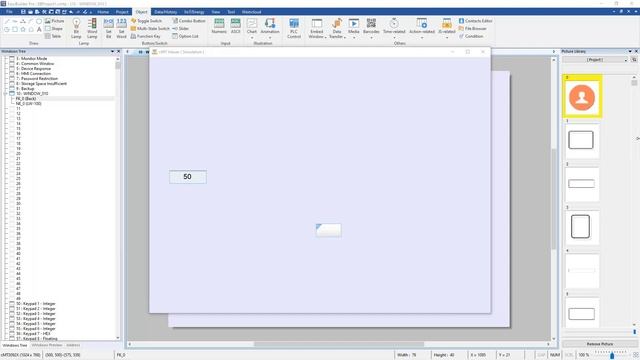Insert a Word Lamp object
Screen dimensions: 640x360
pyautogui.click(x=92, y=28)
